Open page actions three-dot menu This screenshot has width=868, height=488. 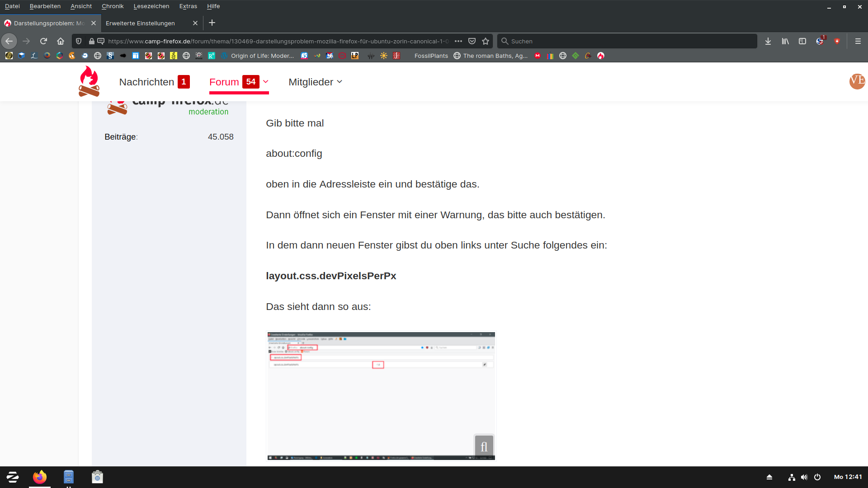tap(458, 41)
